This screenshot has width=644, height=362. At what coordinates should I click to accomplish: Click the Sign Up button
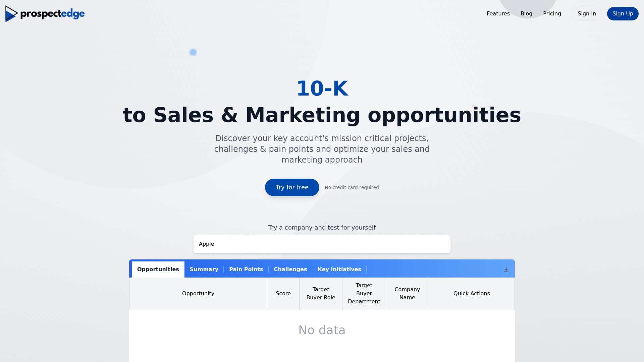[623, 14]
